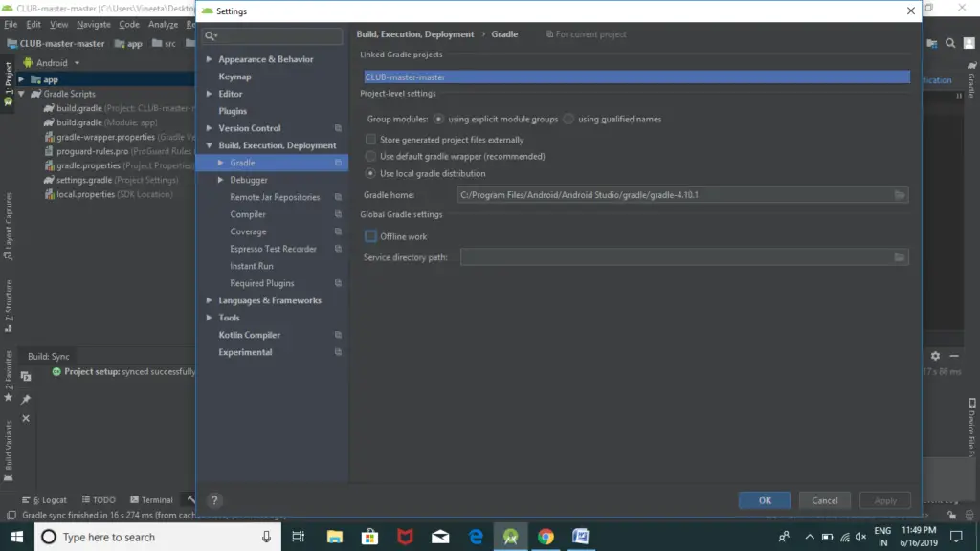Image resolution: width=980 pixels, height=551 pixels.
Task: Select gradle.properties in project tree
Action: pos(88,165)
